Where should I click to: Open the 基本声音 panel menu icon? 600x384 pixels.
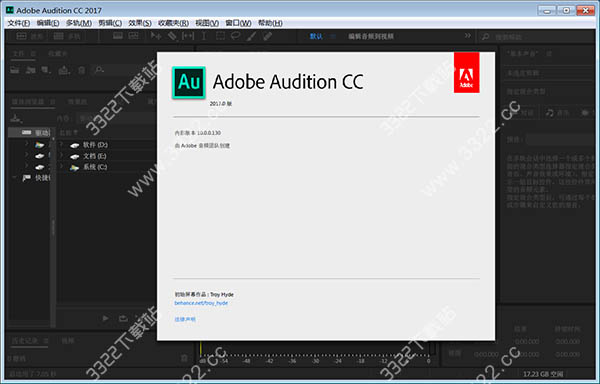(x=549, y=53)
